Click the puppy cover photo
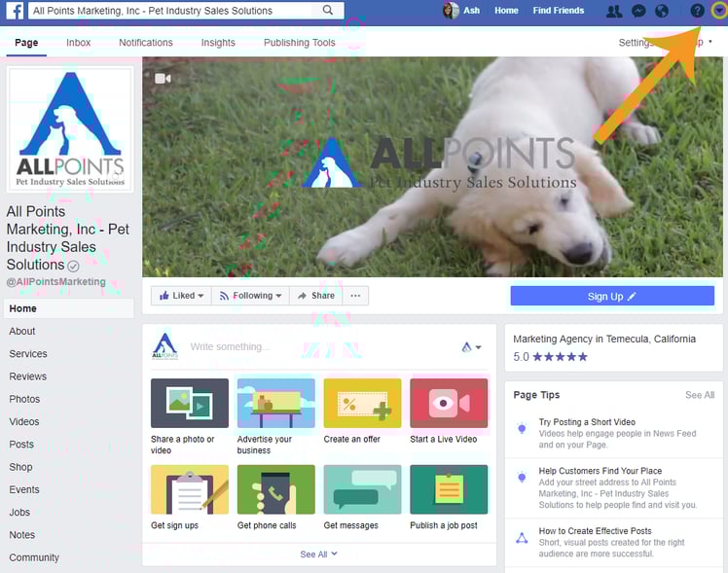 (432, 167)
